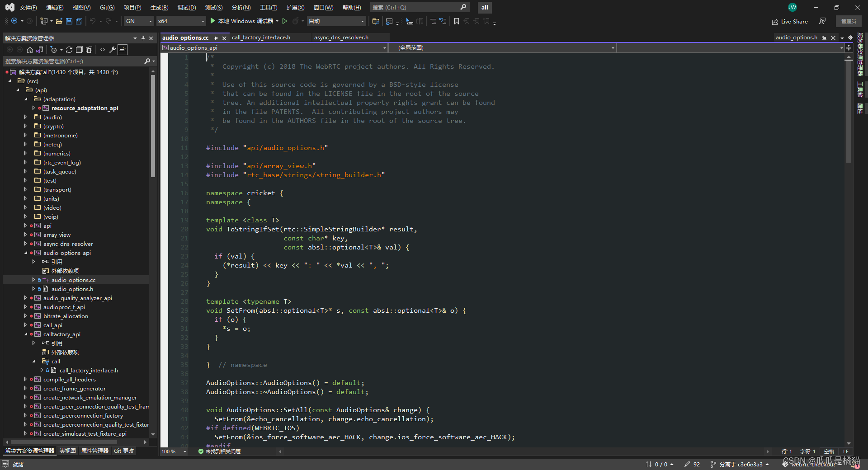Click the Live Share button
The width and height of the screenshot is (868, 470).
coord(790,21)
